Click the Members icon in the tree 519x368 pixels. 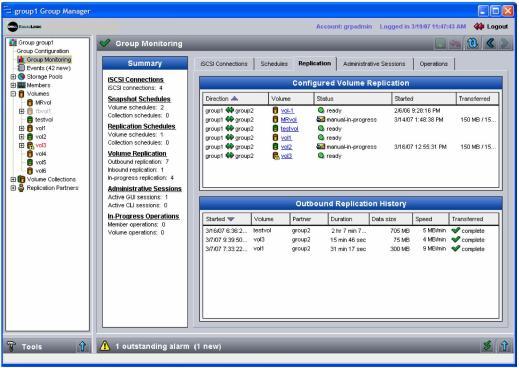[x=21, y=85]
